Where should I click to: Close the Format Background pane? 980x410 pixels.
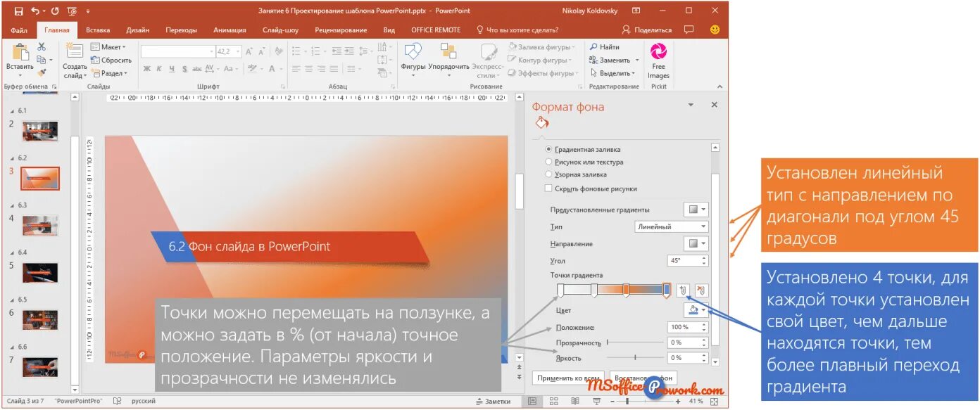coord(714,105)
